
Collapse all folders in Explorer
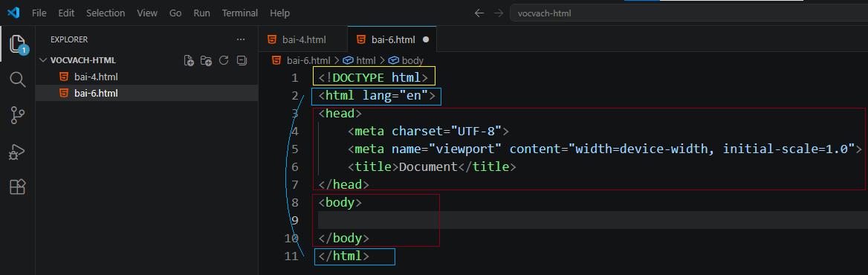[242, 60]
